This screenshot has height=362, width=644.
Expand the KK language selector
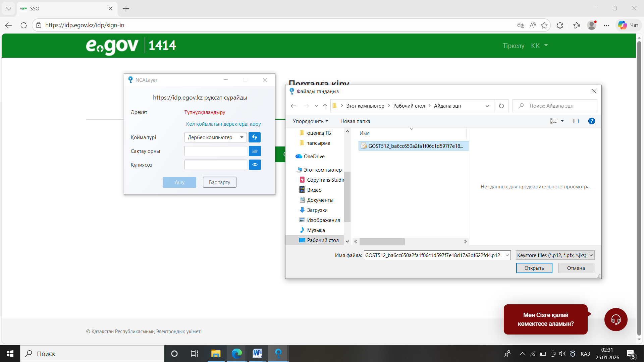539,46
